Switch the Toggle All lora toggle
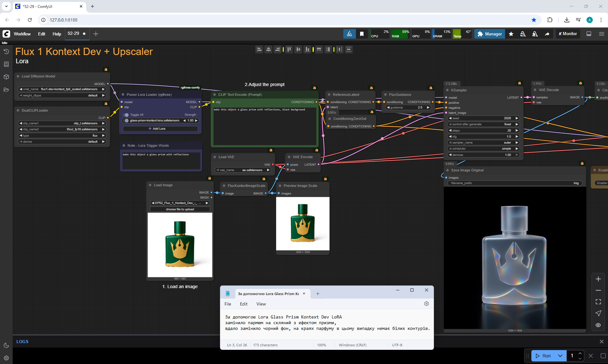This screenshot has height=364, width=608. coord(127,115)
